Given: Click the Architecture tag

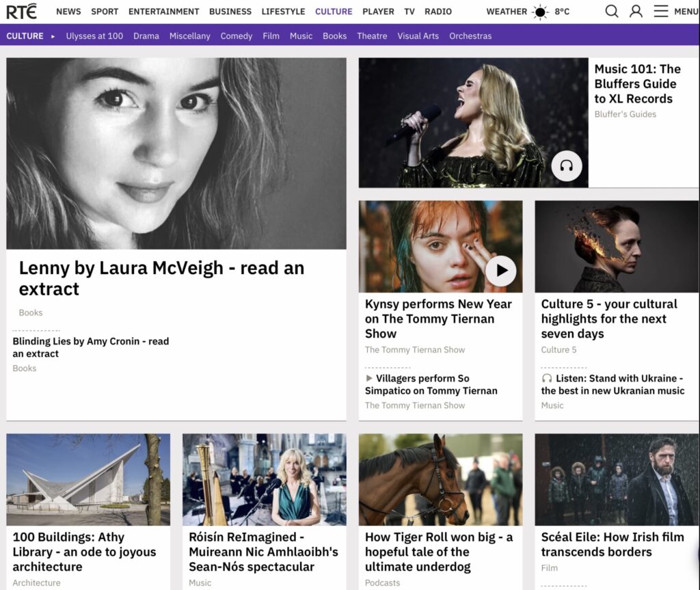Looking at the screenshot, I should (36, 583).
